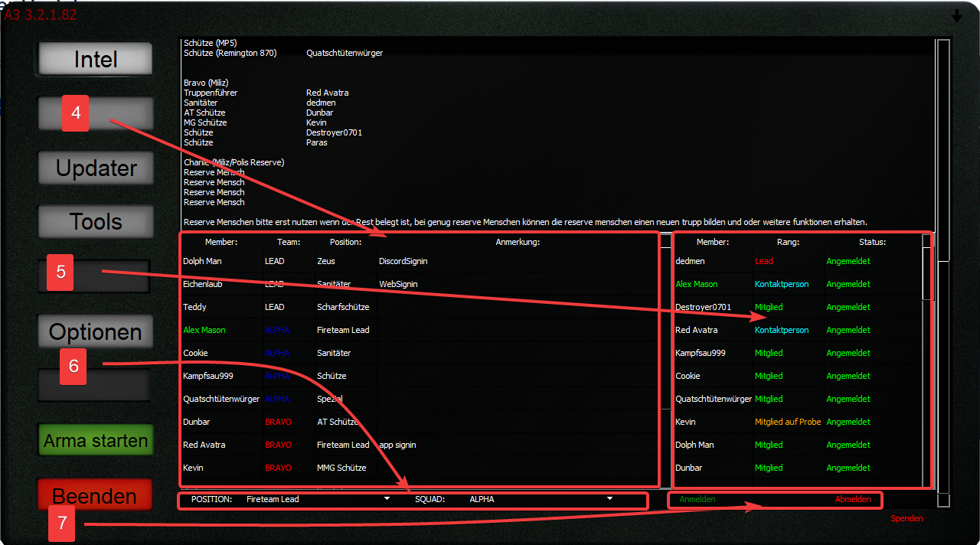
Task: Click the main panel's far-right vertical scrollbar
Action: point(943,153)
